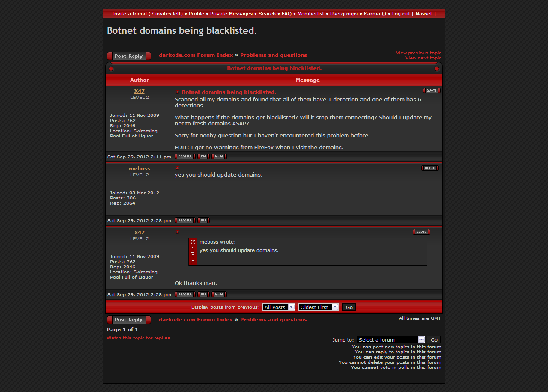The image size is (548, 392).
Task: Open Usergroups from the top menu
Action: coord(344,14)
